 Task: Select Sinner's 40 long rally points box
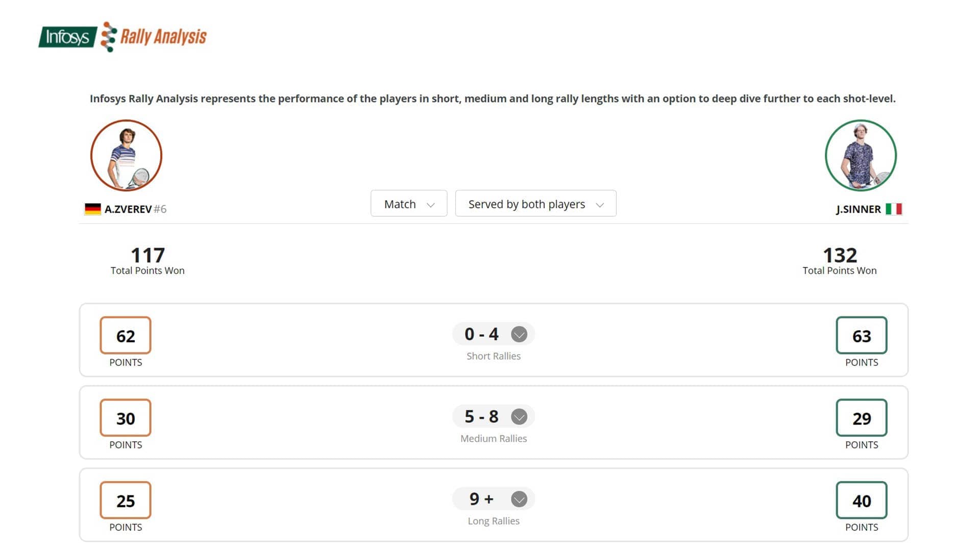click(862, 500)
